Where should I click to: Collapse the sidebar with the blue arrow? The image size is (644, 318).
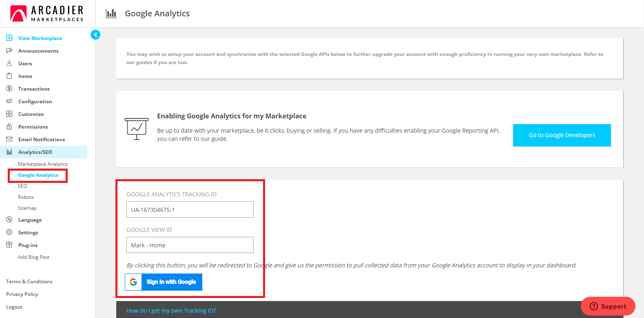[x=95, y=35]
